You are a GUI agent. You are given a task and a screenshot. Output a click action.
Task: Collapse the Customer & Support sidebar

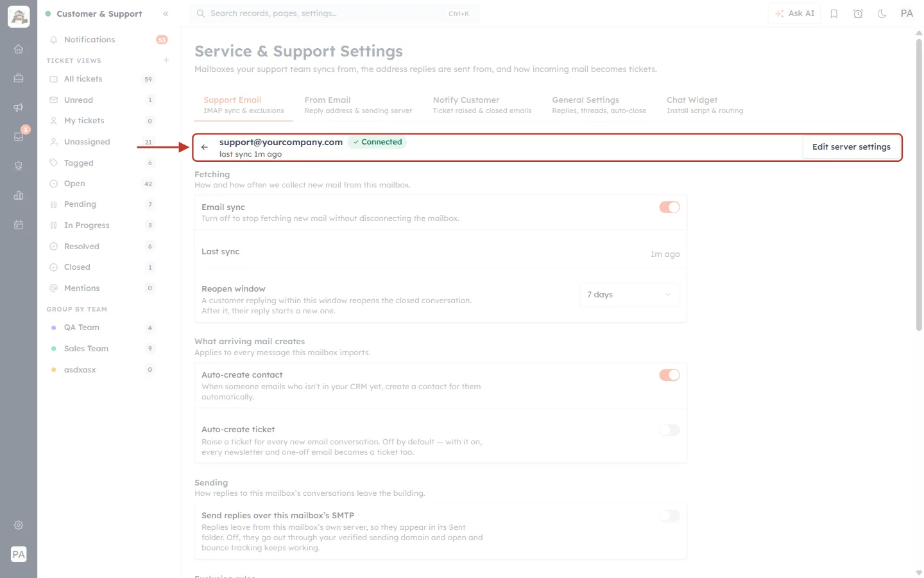click(166, 13)
